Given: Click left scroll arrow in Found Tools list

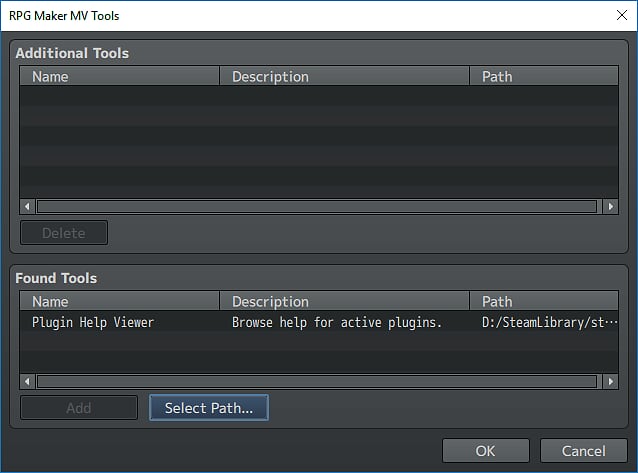Looking at the screenshot, I should coord(27,381).
